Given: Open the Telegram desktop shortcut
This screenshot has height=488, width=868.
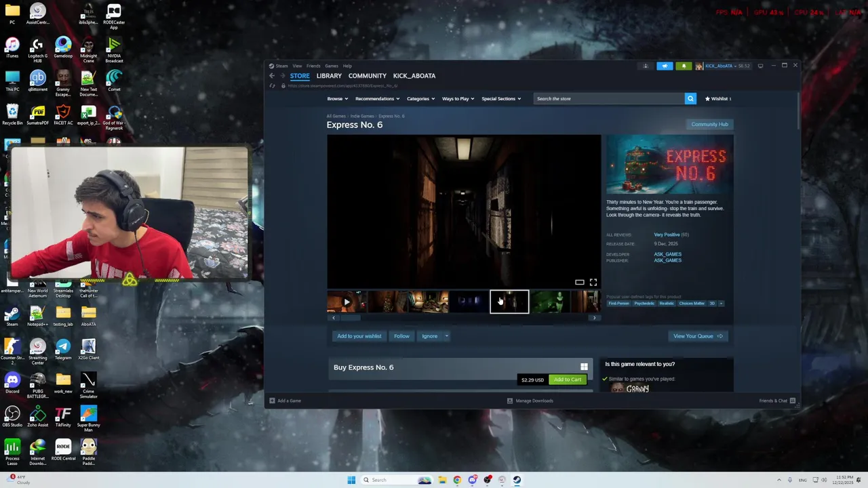Looking at the screenshot, I should tap(63, 350).
